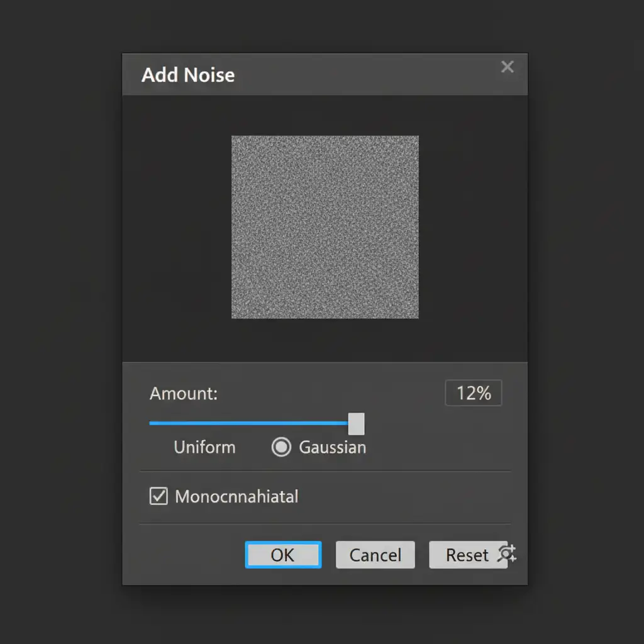This screenshot has width=644, height=644.
Task: Click the Amount slider handle
Action: click(356, 424)
